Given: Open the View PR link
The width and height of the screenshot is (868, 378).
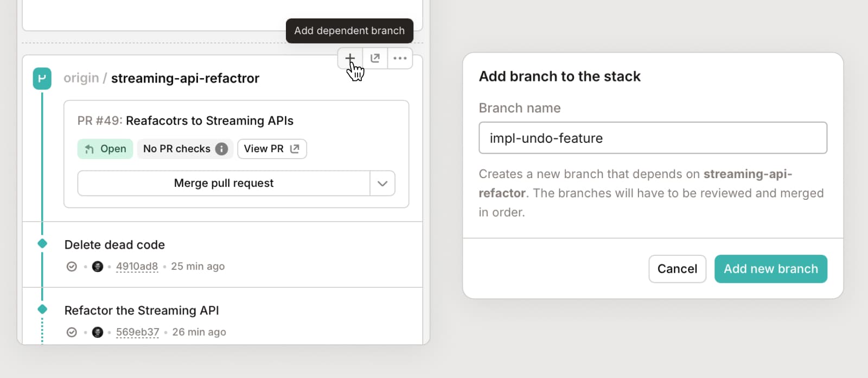Looking at the screenshot, I should click(272, 149).
